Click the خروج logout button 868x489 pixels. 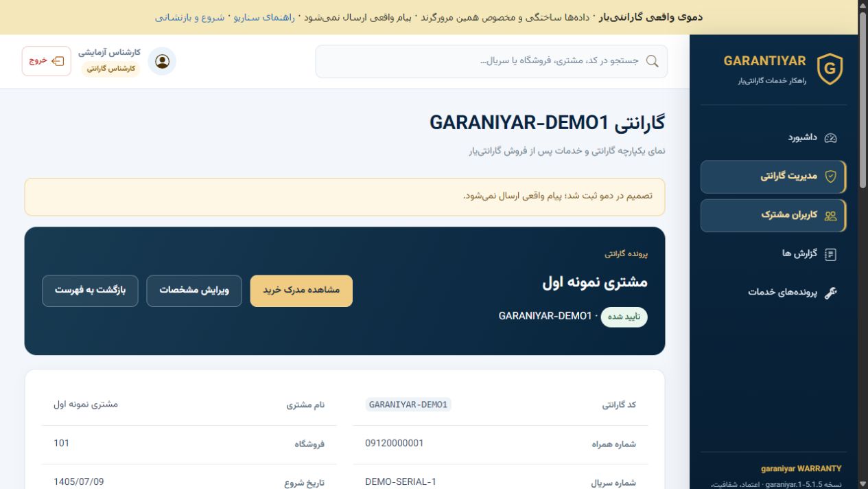pos(47,61)
